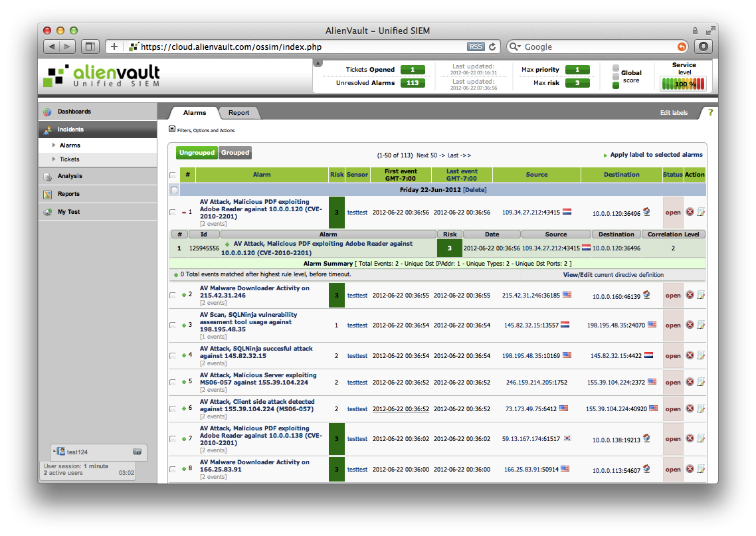Open Alarms under Incidents

coord(70,145)
